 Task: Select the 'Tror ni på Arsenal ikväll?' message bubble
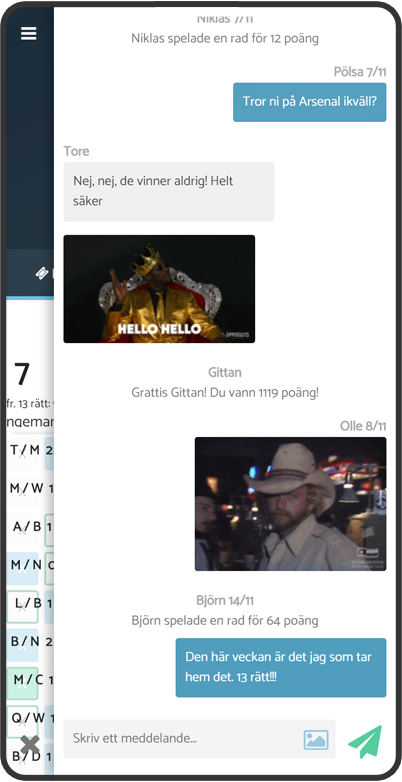point(309,102)
